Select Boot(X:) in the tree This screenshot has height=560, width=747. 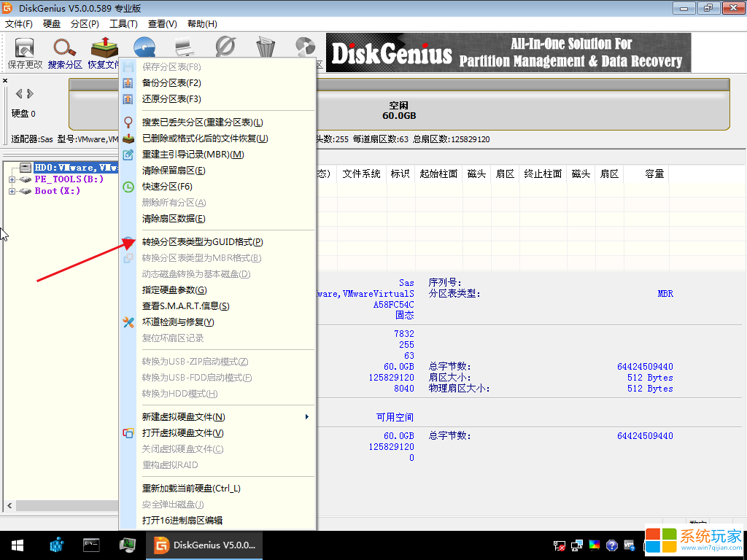57,190
